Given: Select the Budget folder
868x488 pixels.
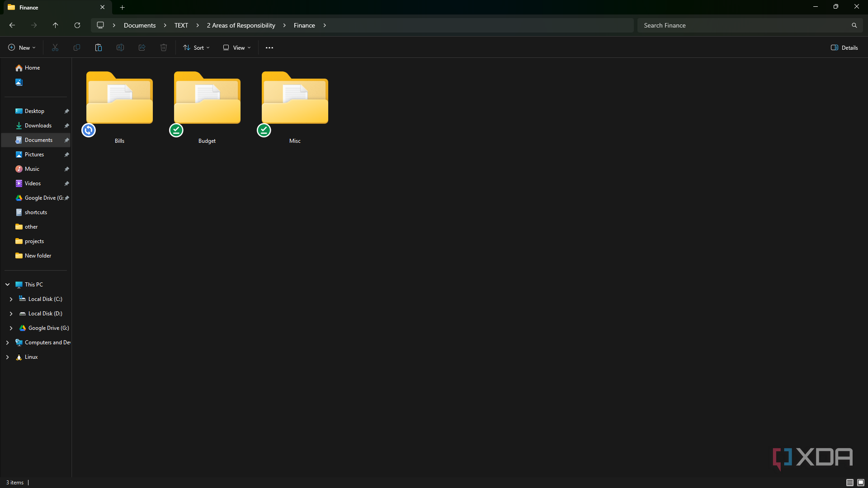Looking at the screenshot, I should (207, 107).
